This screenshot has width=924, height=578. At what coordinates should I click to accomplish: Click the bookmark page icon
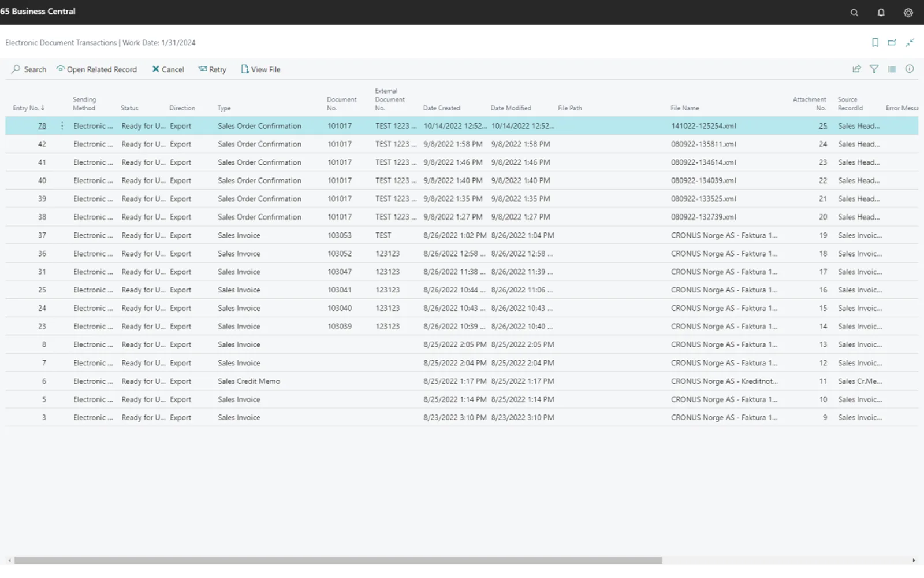click(x=875, y=42)
